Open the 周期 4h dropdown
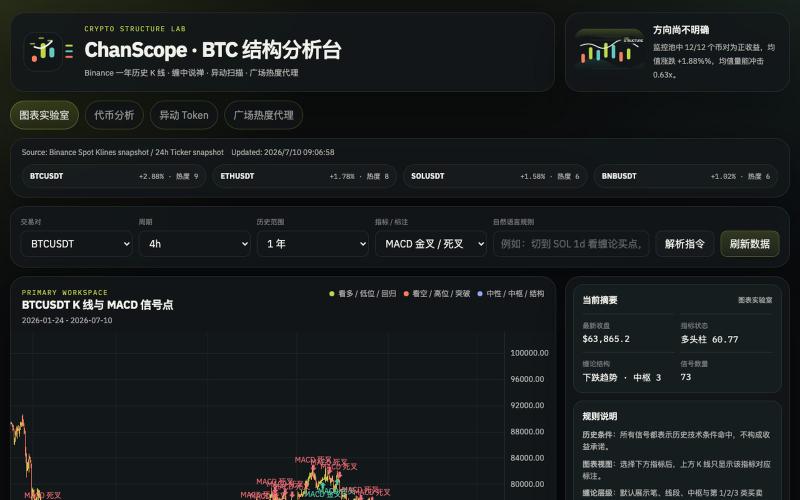Image resolution: width=800 pixels, height=500 pixels. coord(194,244)
